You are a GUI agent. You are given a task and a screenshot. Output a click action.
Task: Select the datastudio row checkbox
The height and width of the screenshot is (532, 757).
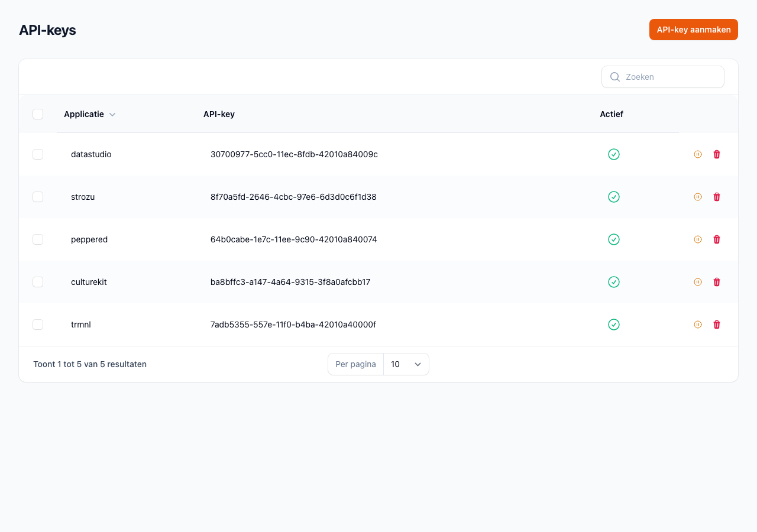(38, 154)
